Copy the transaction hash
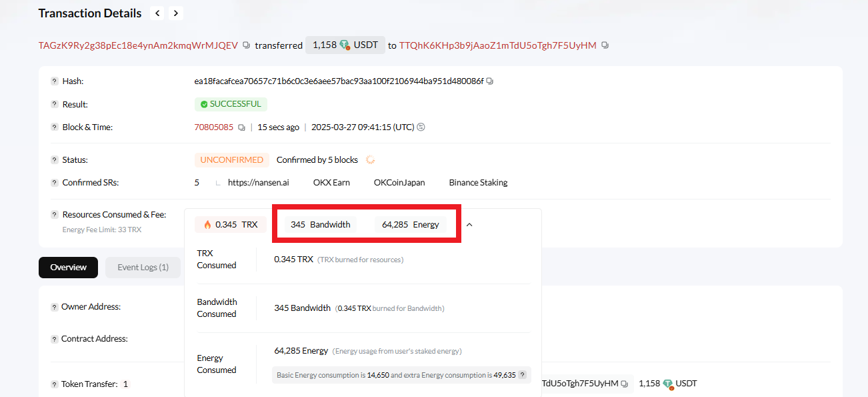The image size is (868, 397). (490, 81)
